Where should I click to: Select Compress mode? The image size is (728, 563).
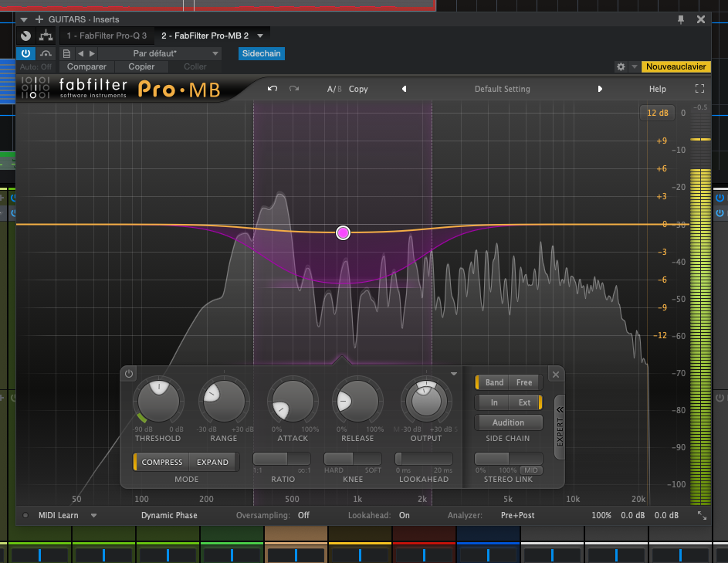pos(161,462)
